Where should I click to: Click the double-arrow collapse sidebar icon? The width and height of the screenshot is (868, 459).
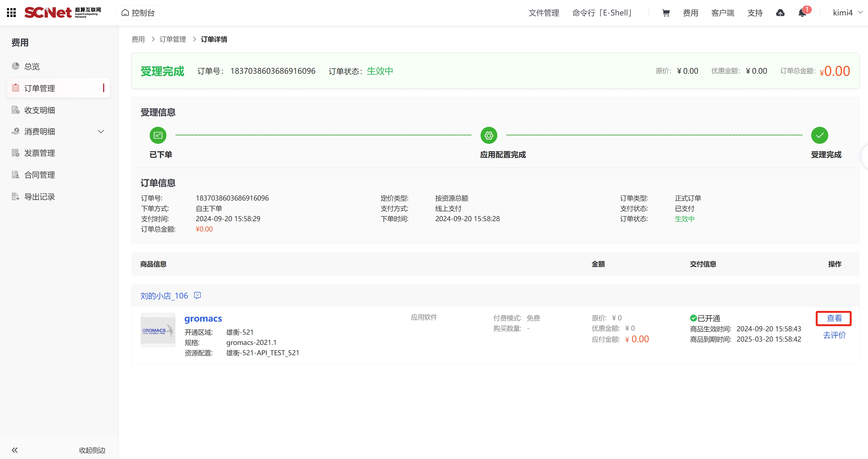point(15,450)
